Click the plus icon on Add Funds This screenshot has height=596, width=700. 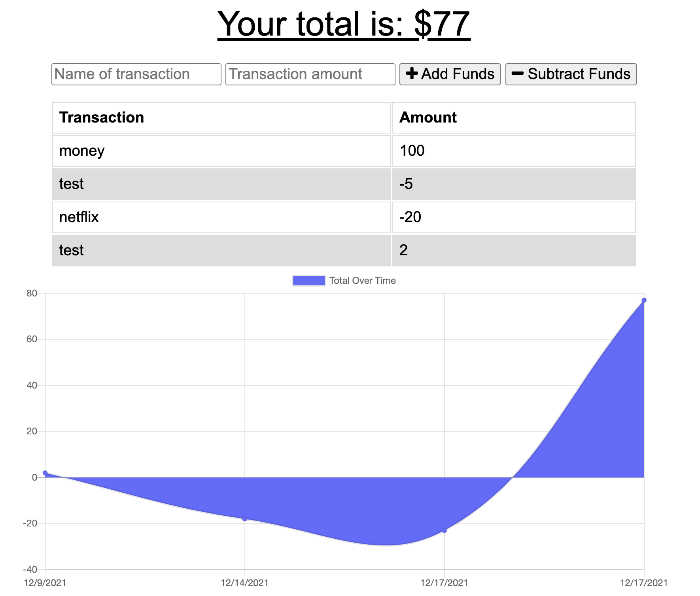point(412,74)
